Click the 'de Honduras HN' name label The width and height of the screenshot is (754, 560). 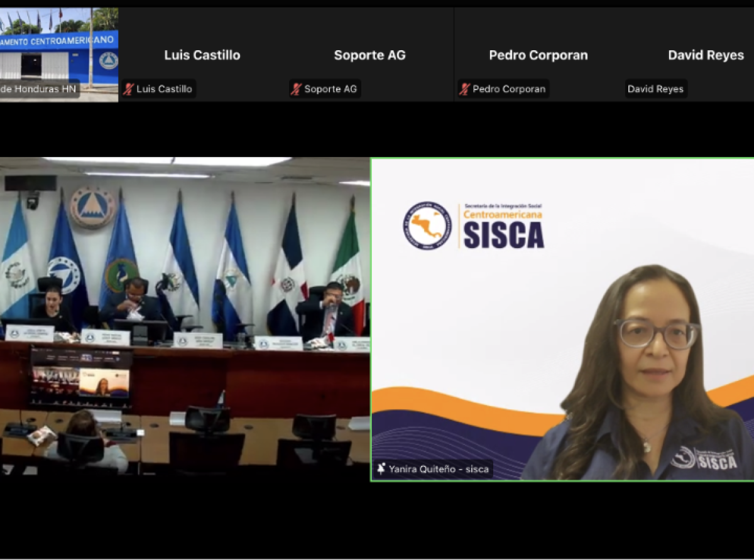[x=38, y=89]
